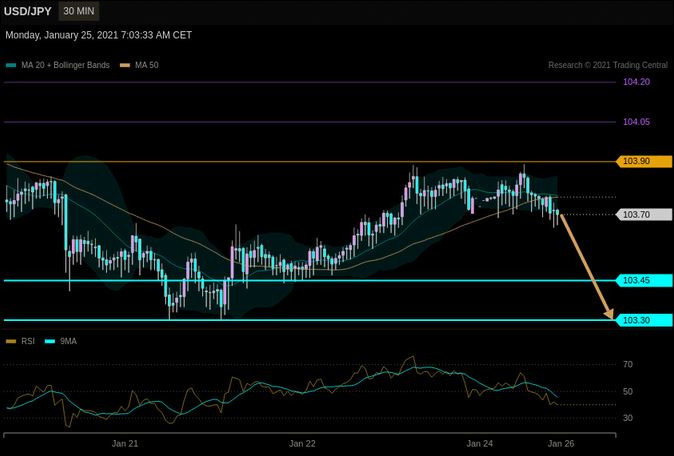674x456 pixels.
Task: Click the 30 MIN timeframe button
Action: [79, 11]
